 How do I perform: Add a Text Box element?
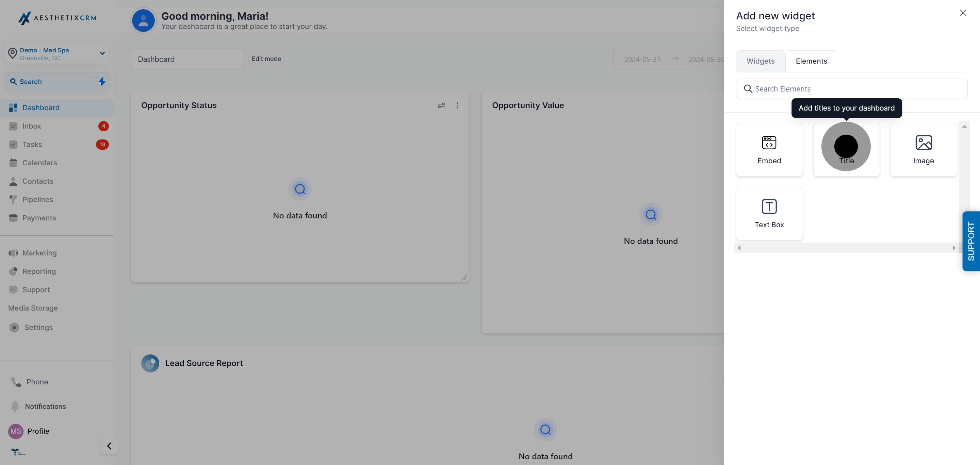(769, 214)
